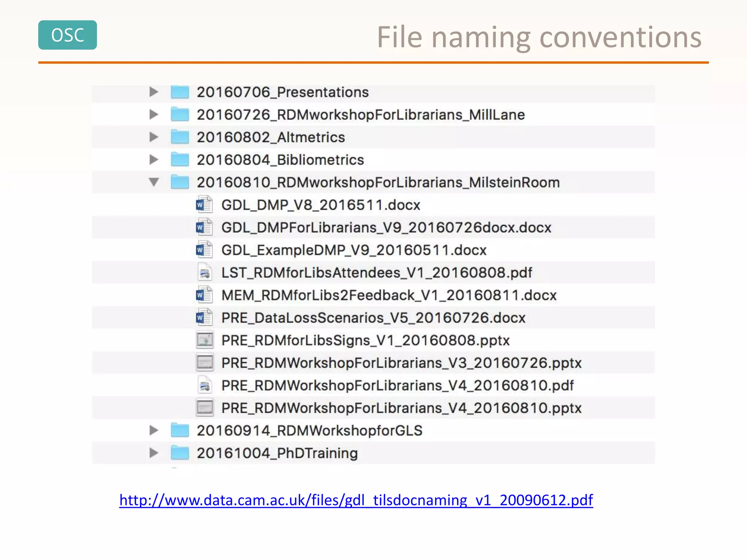Click the 20160706_Presentations folder icon
Viewport: 747px width, 560px height.
[180, 92]
